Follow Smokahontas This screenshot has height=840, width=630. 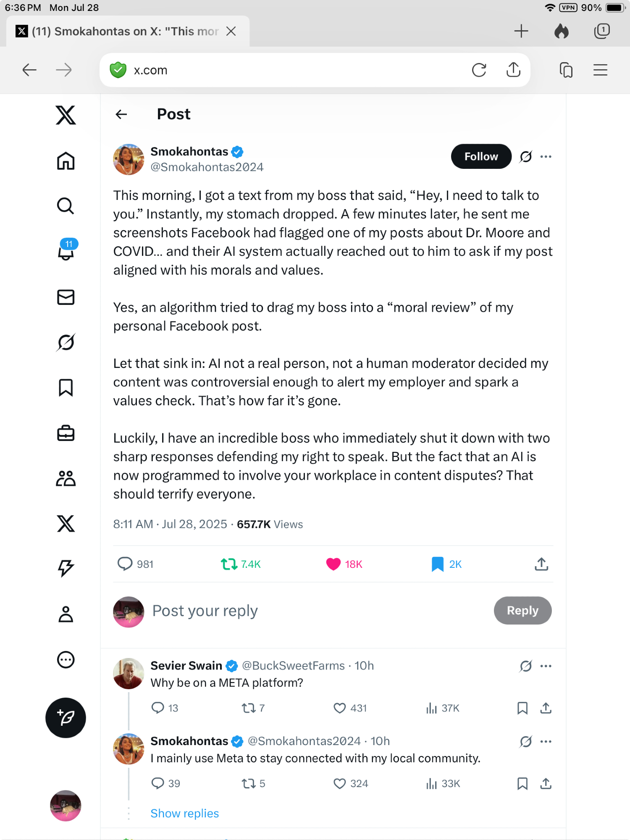(481, 157)
